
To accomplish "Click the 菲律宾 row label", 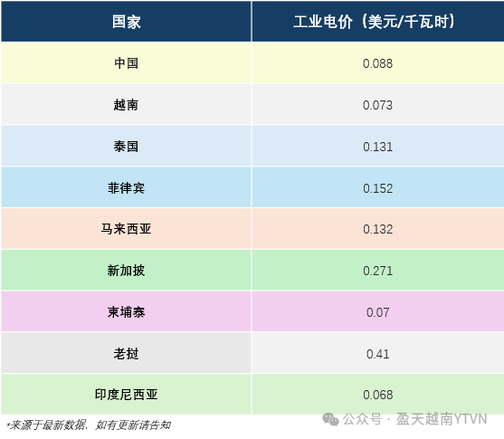I will pos(126,188).
